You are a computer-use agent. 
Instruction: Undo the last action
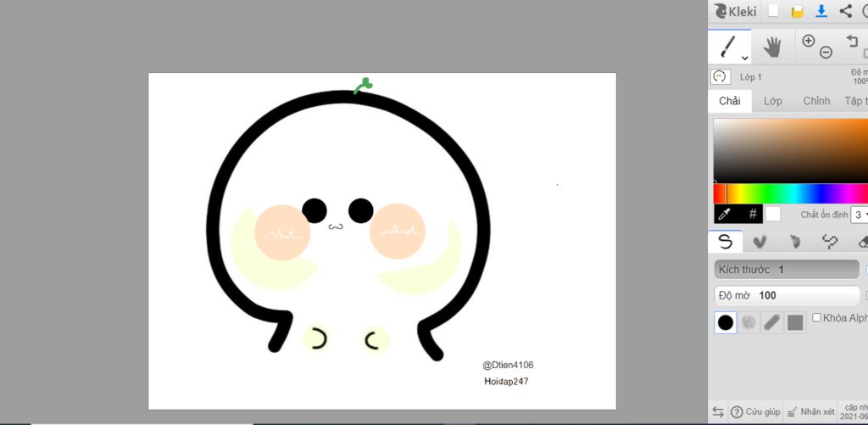[851, 40]
